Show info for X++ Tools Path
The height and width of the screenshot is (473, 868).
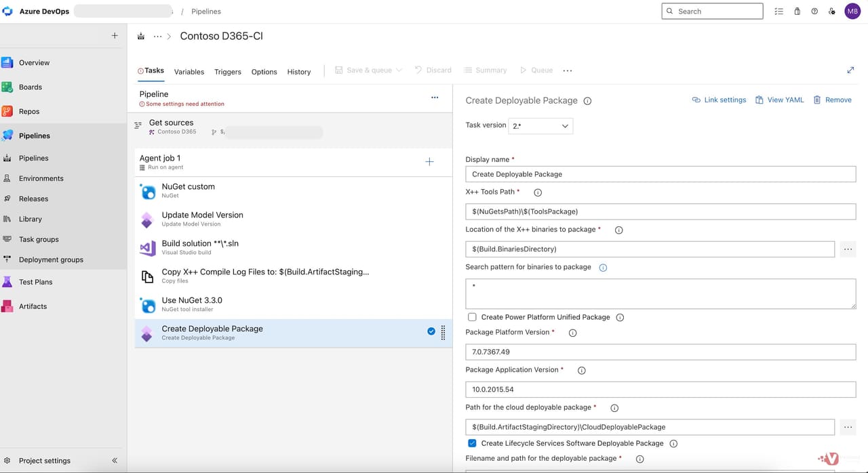[538, 192]
